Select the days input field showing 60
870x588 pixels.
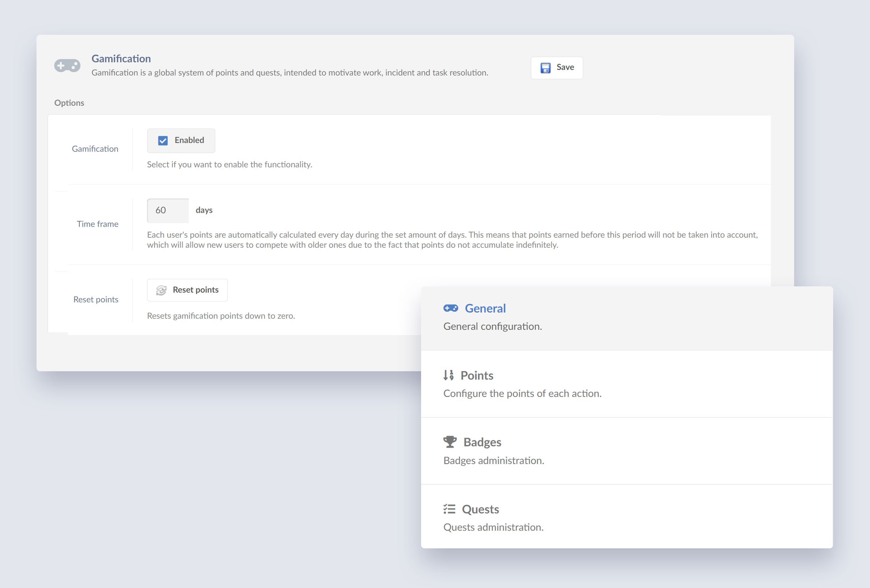click(168, 210)
